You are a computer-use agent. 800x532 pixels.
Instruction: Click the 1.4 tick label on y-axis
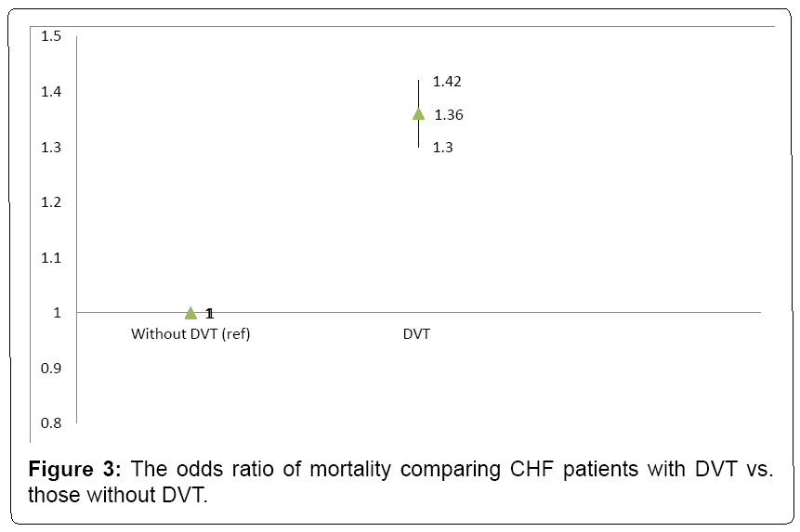51,92
